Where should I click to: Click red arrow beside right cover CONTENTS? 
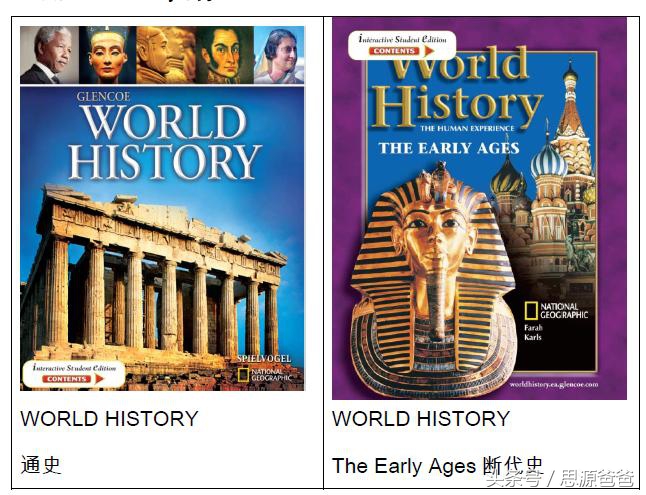429,51
